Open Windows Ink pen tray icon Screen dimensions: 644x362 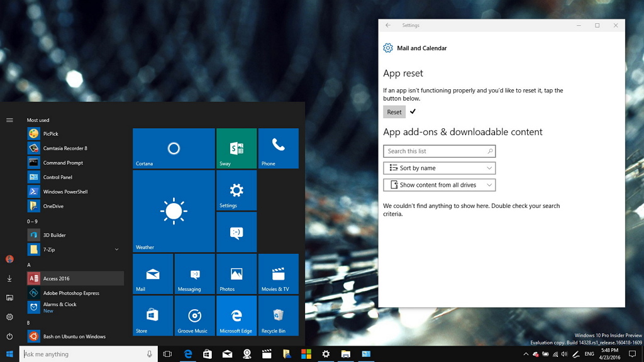(576, 354)
